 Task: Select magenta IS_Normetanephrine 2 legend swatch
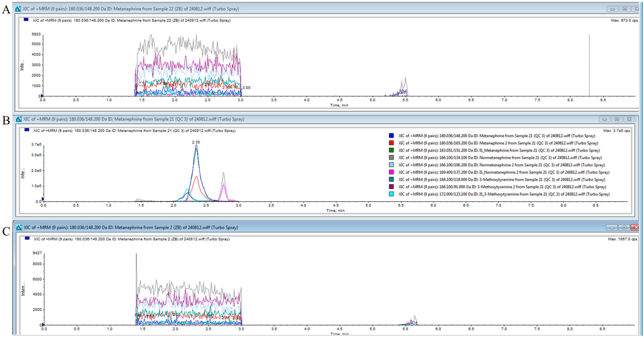pos(391,172)
